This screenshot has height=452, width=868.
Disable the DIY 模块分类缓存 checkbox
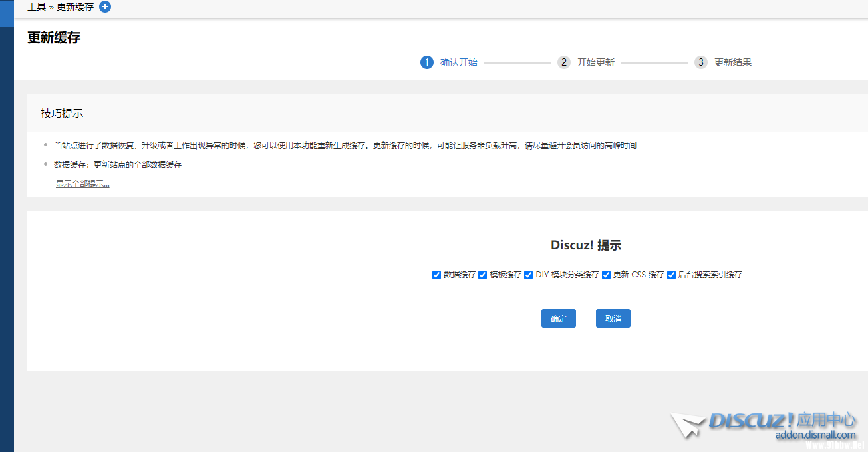coord(529,275)
